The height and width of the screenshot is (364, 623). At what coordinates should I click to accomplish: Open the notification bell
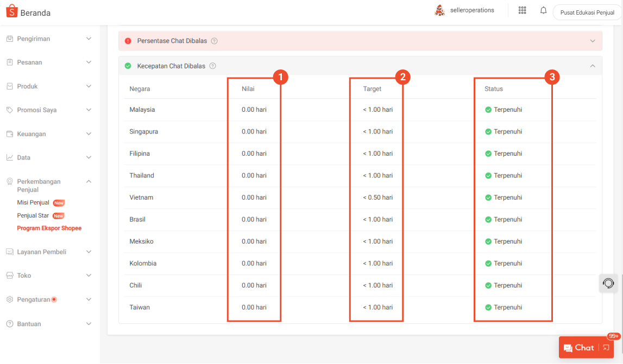pos(543,10)
